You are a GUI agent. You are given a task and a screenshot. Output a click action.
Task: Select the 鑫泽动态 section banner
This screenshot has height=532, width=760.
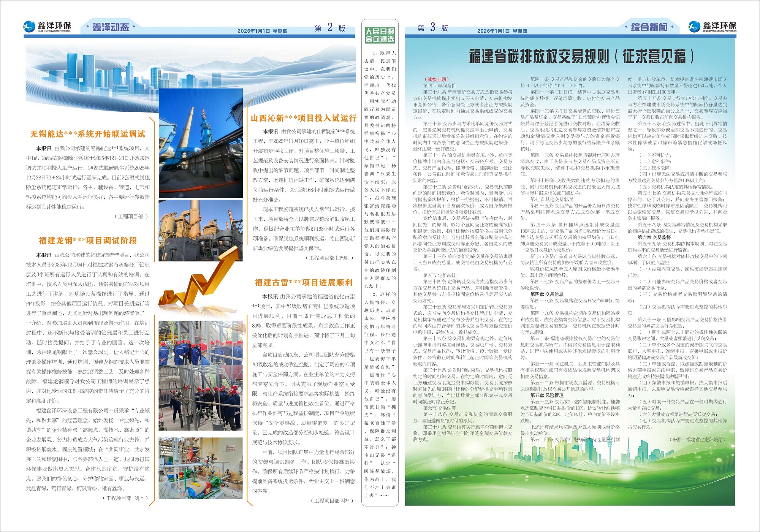(x=111, y=27)
